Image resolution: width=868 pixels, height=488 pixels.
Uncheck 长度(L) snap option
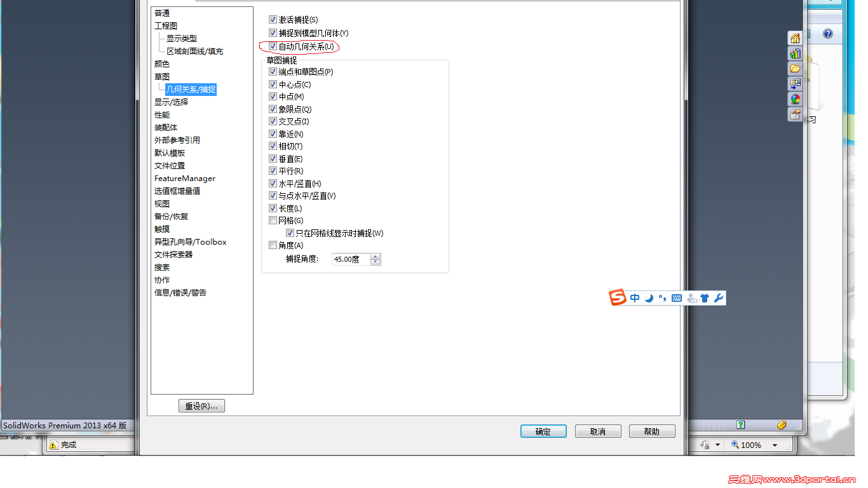(x=273, y=208)
